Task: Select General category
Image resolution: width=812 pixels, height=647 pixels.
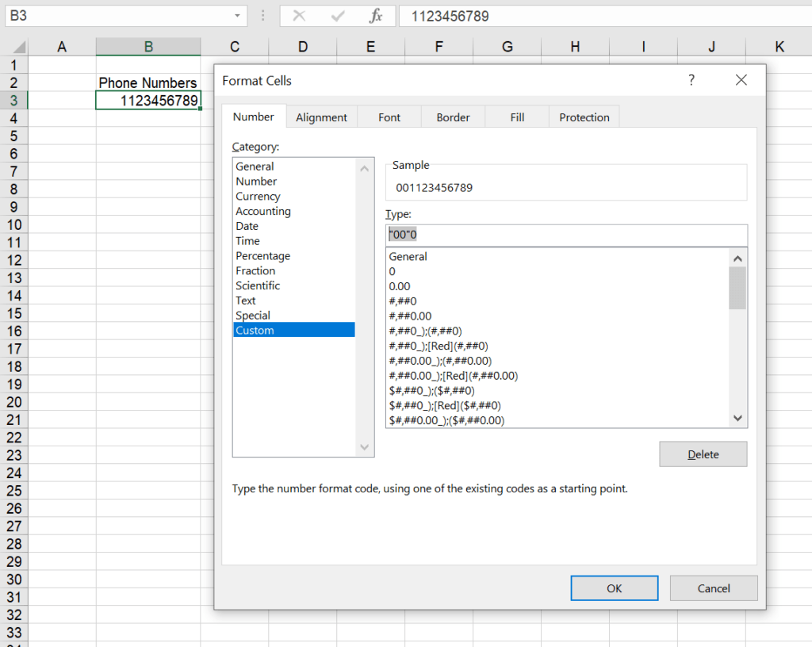Action: point(294,167)
